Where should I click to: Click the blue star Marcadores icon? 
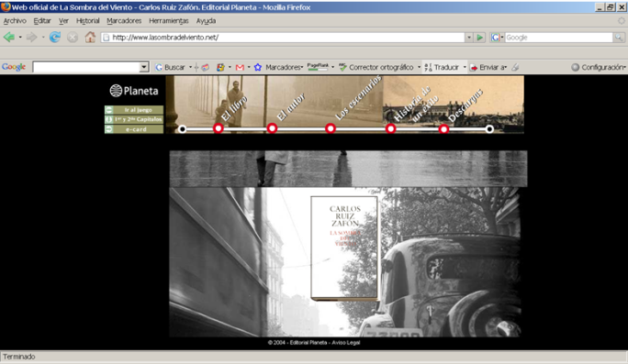(x=257, y=67)
